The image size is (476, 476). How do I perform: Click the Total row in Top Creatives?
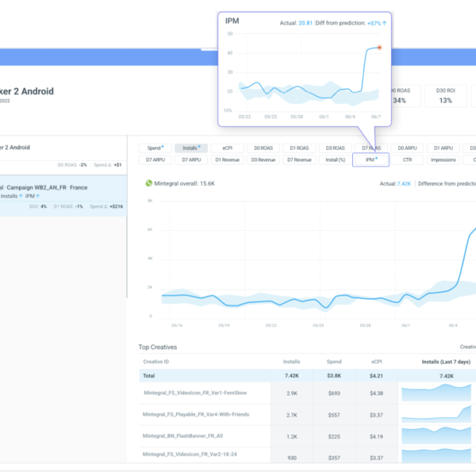(308, 376)
